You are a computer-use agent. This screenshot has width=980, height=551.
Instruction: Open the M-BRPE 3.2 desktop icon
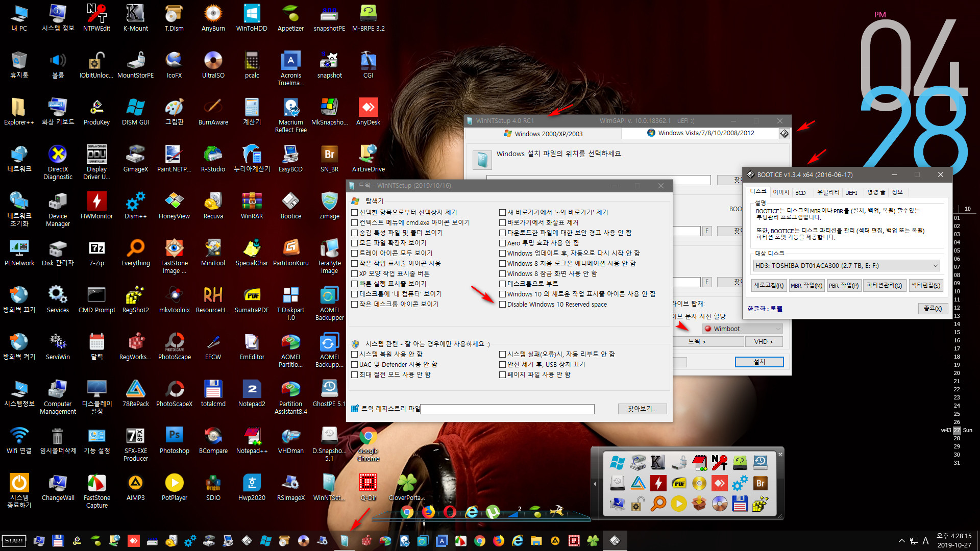point(368,18)
